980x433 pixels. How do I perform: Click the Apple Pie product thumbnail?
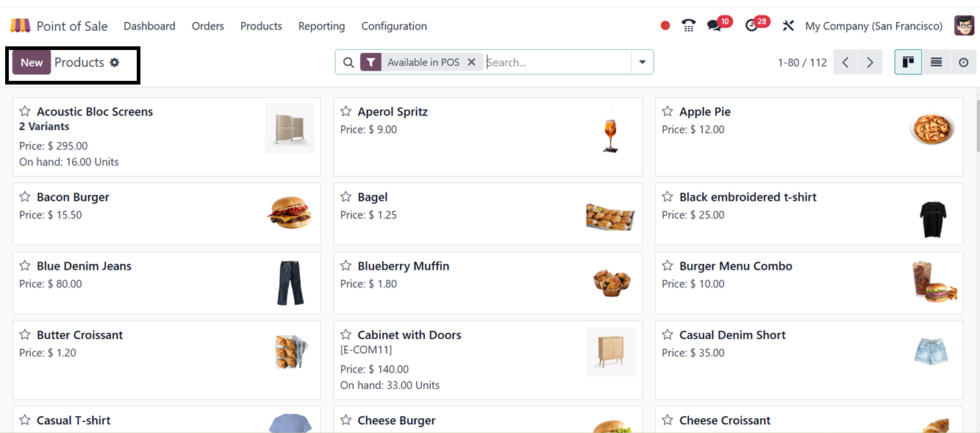932,129
